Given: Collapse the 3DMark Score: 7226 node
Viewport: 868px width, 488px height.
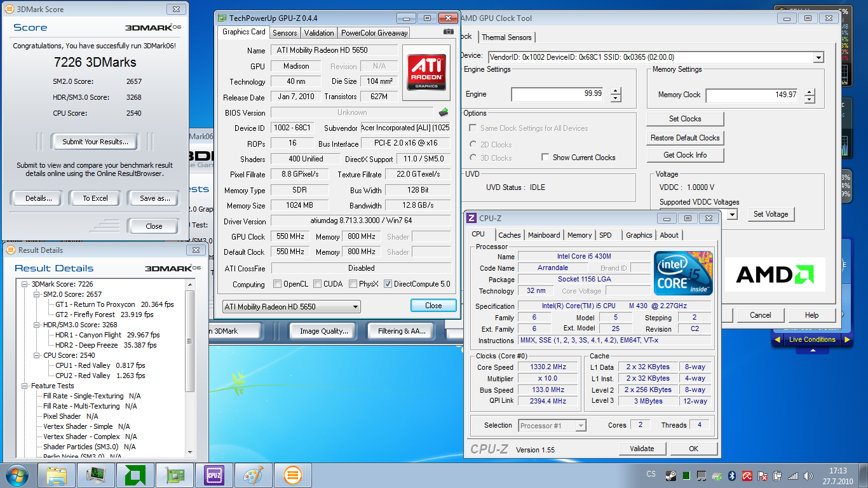Looking at the screenshot, I should pos(25,284).
